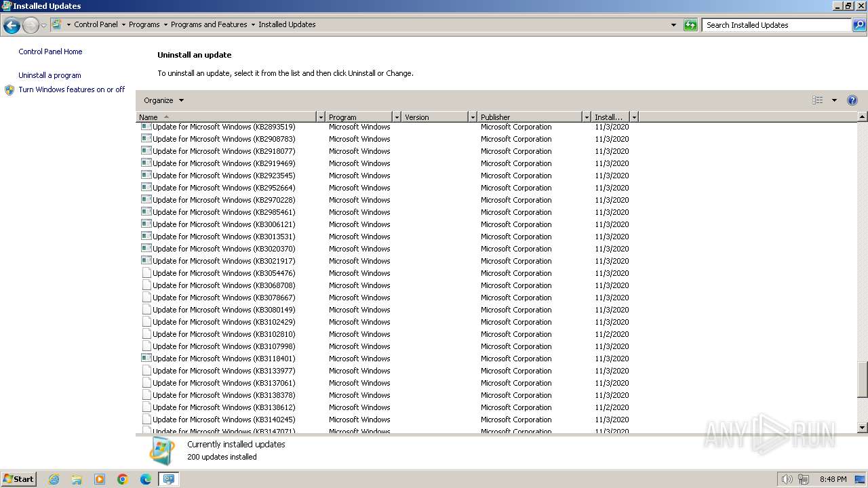Click the taskbar clock showing 8:48 PM
868x488 pixels.
click(833, 479)
